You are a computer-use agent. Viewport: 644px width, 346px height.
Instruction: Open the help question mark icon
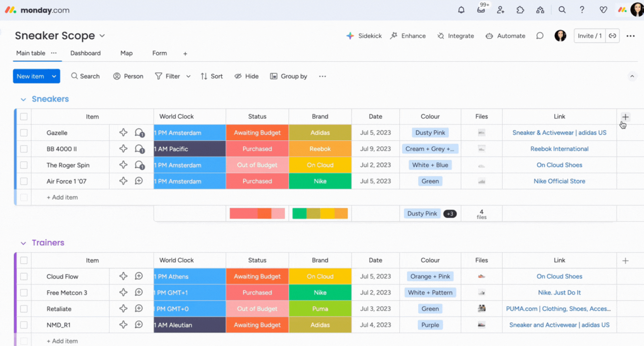[582, 10]
